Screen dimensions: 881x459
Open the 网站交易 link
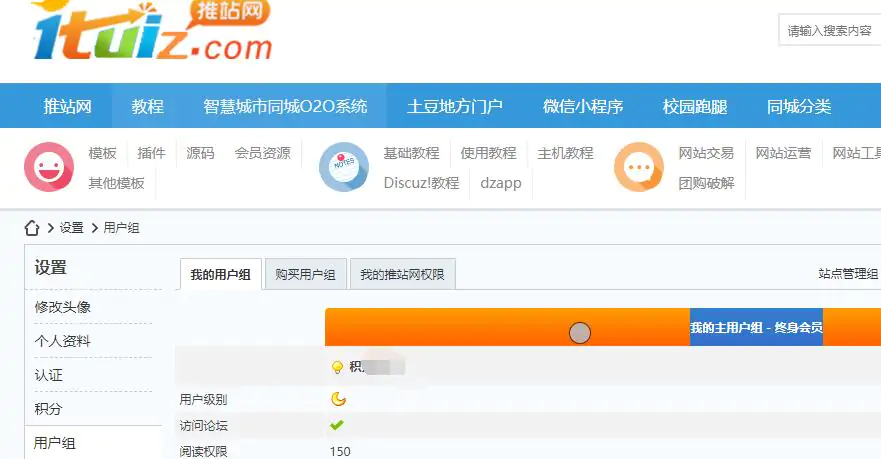click(x=706, y=153)
